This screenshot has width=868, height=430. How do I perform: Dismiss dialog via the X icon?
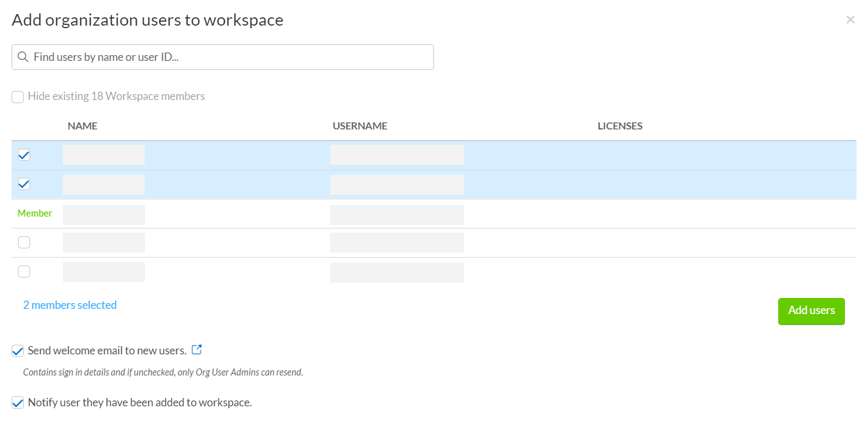coord(850,19)
